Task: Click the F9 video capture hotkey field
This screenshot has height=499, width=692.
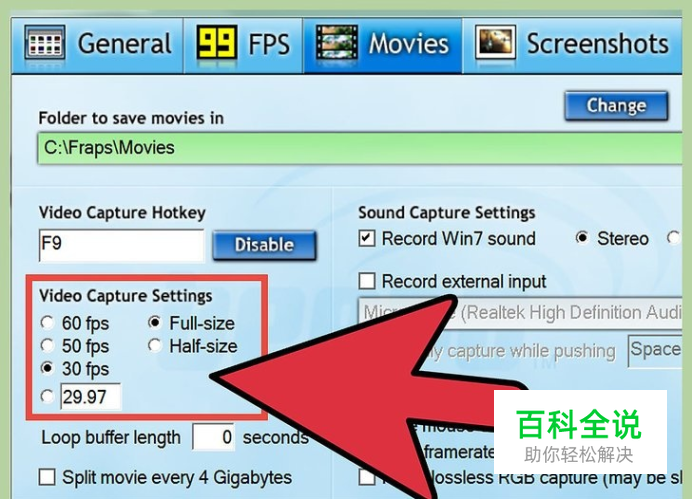Action: click(x=122, y=245)
